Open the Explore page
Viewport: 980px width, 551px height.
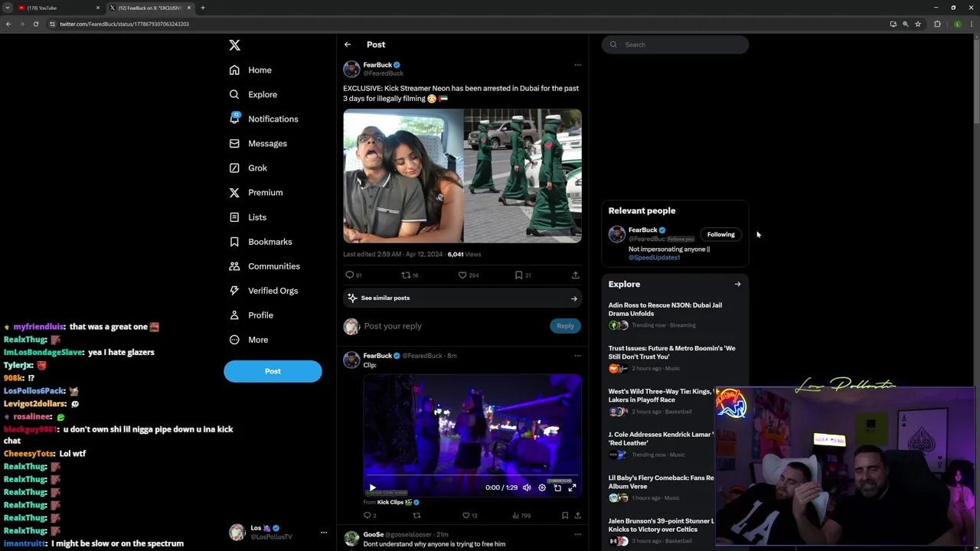click(253, 94)
